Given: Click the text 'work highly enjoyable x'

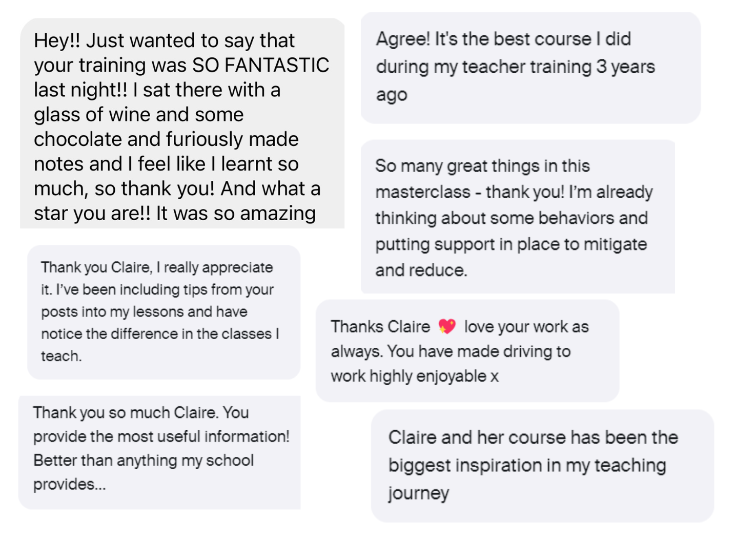Looking at the screenshot, I should point(415,376).
